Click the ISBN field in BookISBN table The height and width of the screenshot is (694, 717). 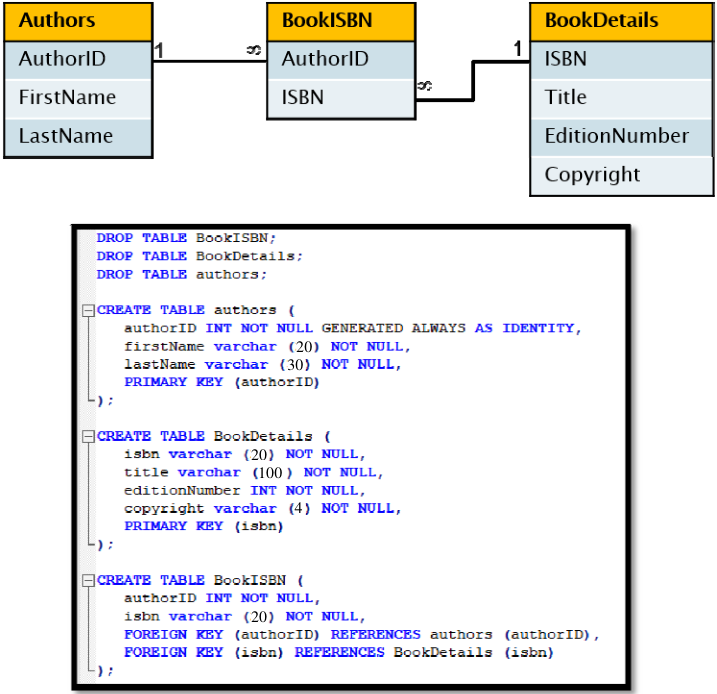point(341,98)
